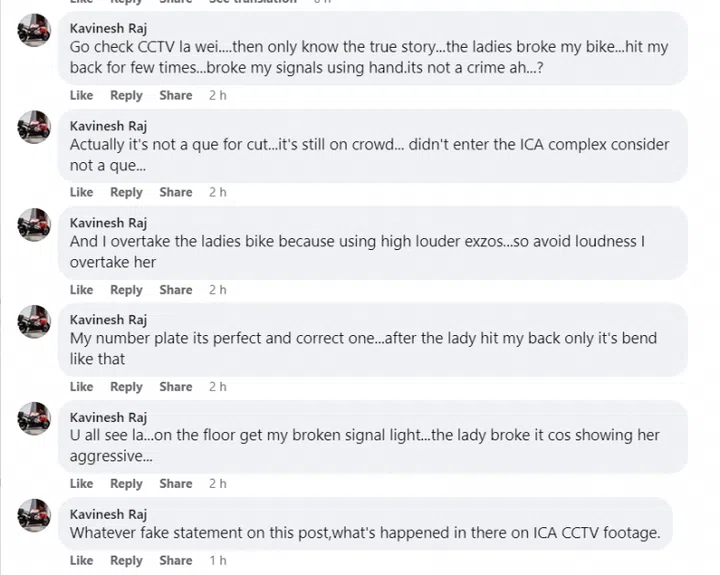Click avatar beside the 'overtake the ladies bike' comment
This screenshot has width=720, height=575.
point(34,225)
